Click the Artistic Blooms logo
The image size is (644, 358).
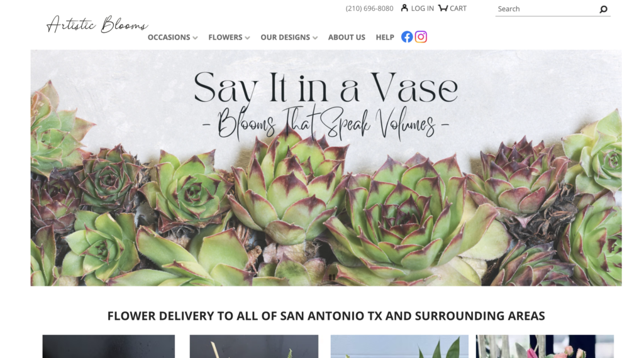click(97, 24)
